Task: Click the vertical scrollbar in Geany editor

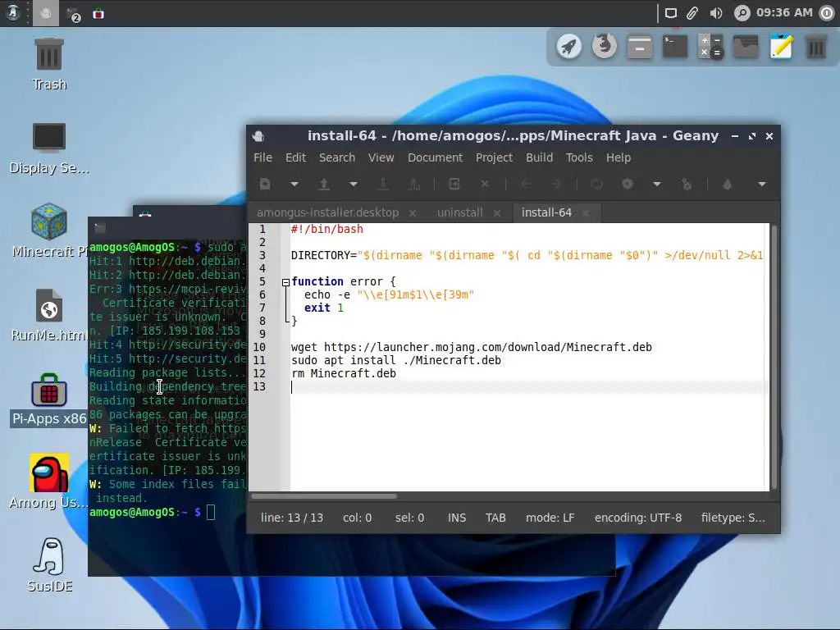Action: click(x=774, y=356)
